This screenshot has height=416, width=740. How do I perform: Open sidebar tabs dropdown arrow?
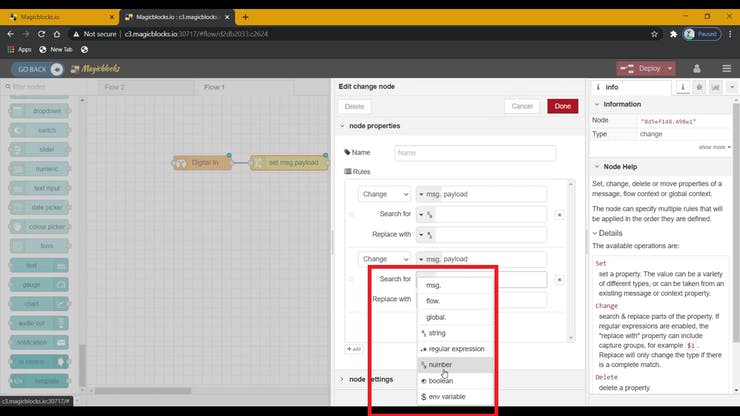tap(732, 87)
